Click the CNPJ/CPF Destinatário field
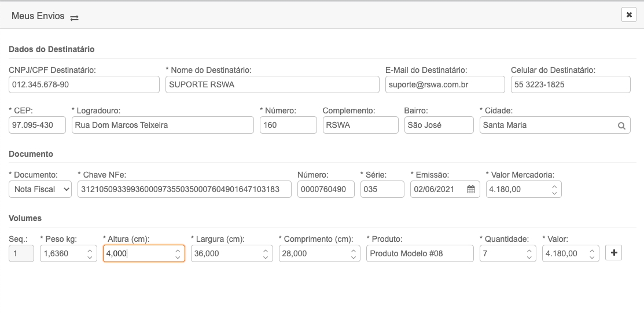This screenshot has height=313, width=644. tap(84, 84)
